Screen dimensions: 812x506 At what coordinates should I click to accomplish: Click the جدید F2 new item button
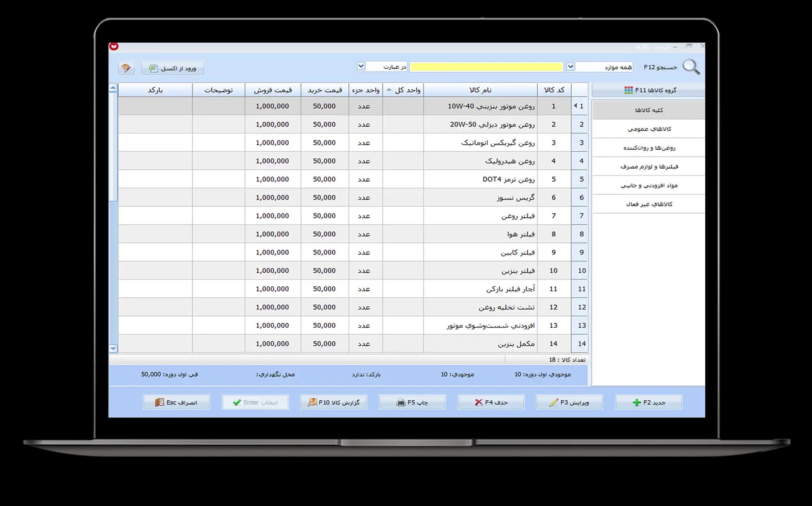(648, 402)
